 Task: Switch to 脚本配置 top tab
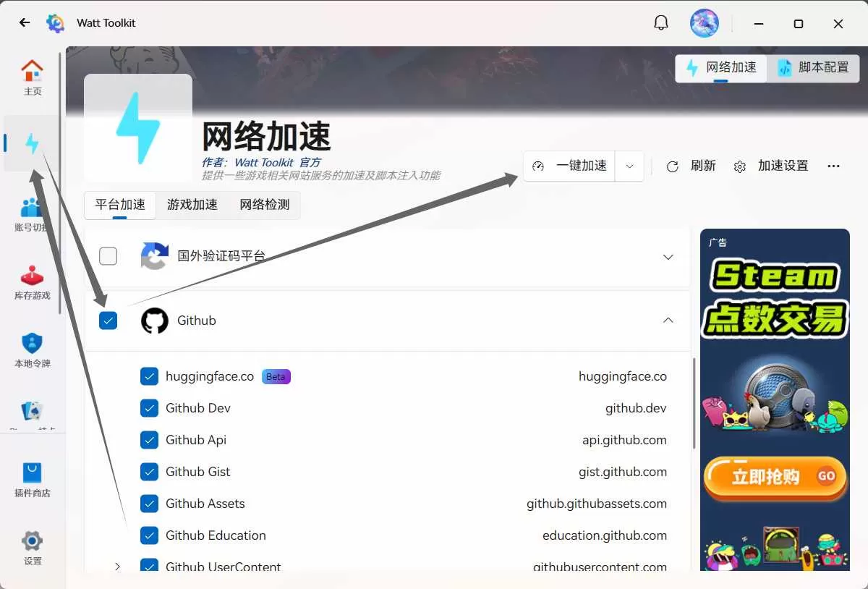pyautogui.click(x=813, y=68)
